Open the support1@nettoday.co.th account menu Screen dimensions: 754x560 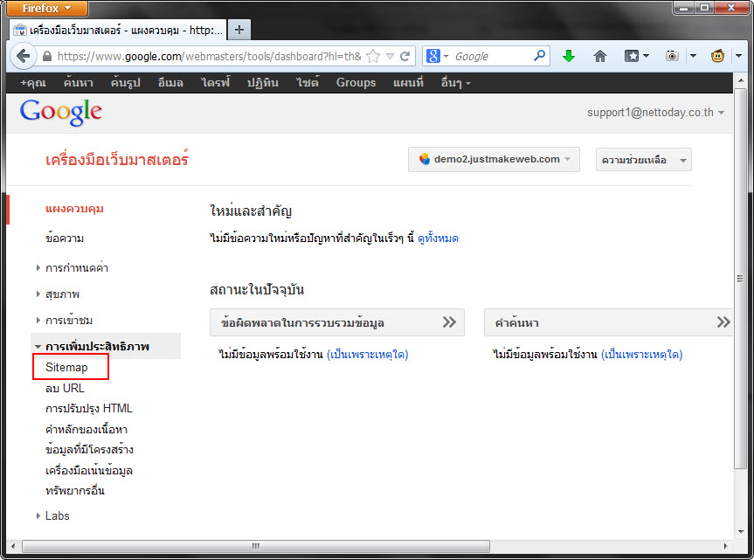(x=655, y=113)
